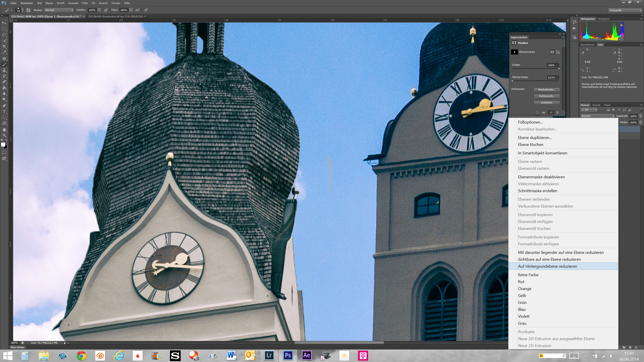The image size is (644, 362).
Task: Open the Fluss flow arrow
Action: (131, 10)
